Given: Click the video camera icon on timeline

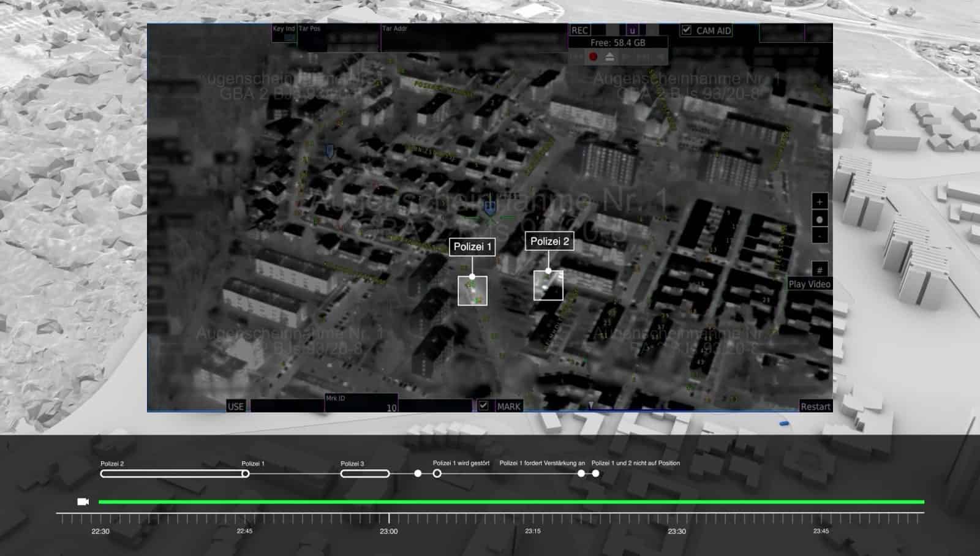Looking at the screenshot, I should 83,502.
